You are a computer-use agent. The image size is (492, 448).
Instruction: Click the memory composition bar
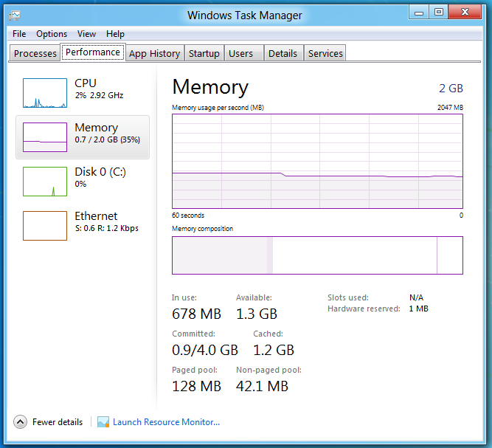pyautogui.click(x=317, y=255)
